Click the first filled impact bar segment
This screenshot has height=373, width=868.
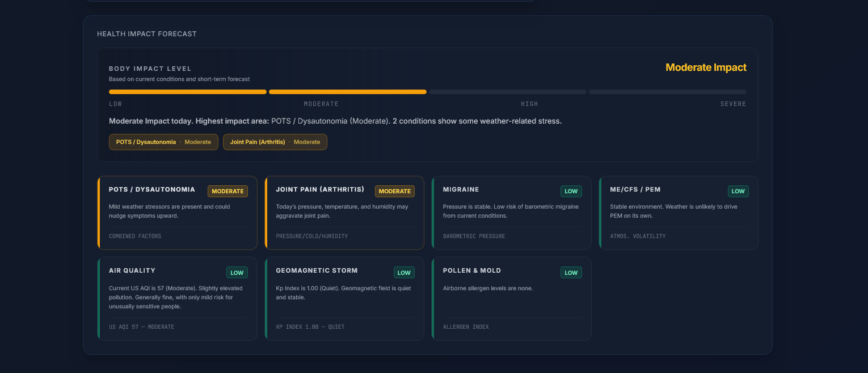tap(187, 92)
